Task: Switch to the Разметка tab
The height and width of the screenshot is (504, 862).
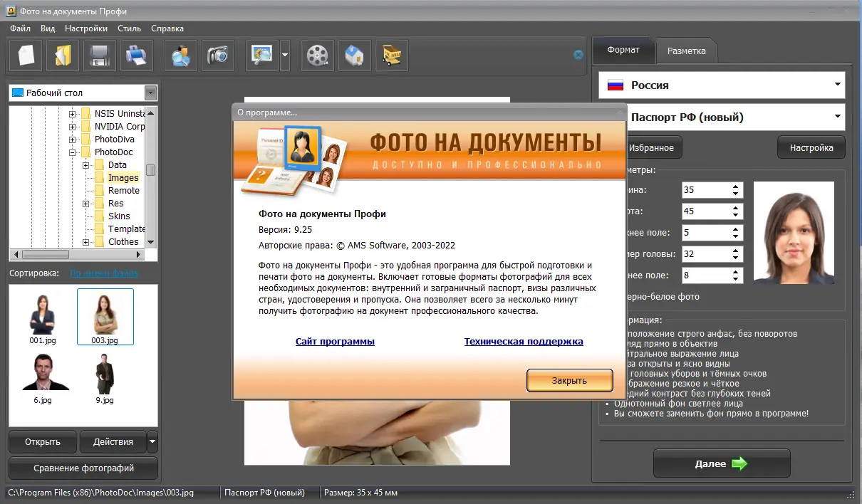Action: click(x=686, y=50)
